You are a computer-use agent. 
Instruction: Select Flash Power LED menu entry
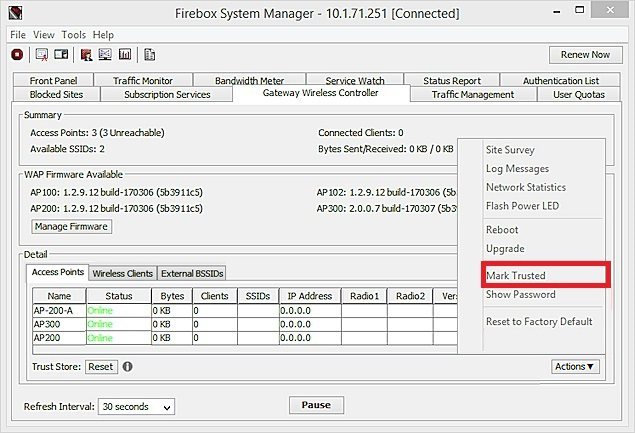(x=522, y=206)
